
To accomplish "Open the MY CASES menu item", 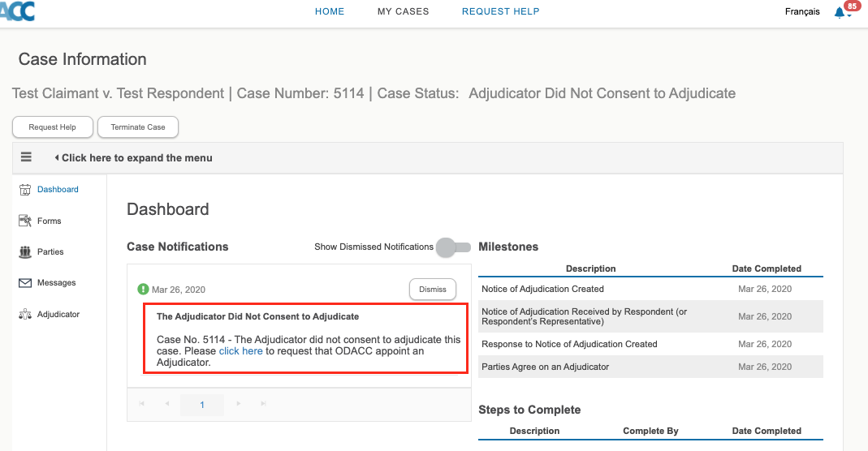I will coord(403,11).
